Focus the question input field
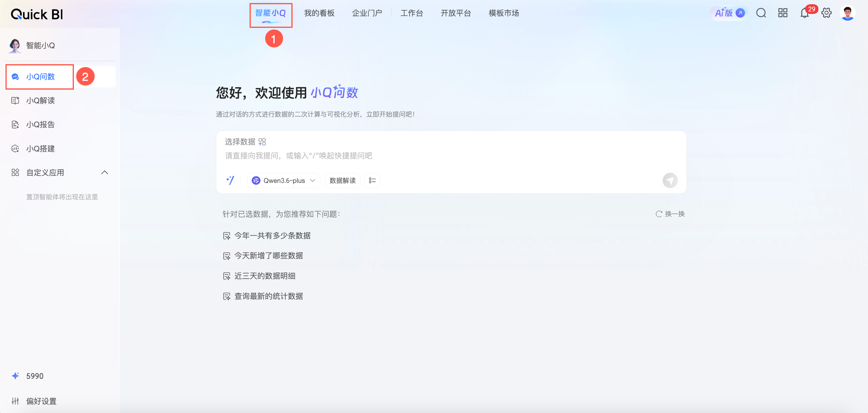This screenshot has height=413, width=868. click(451, 156)
